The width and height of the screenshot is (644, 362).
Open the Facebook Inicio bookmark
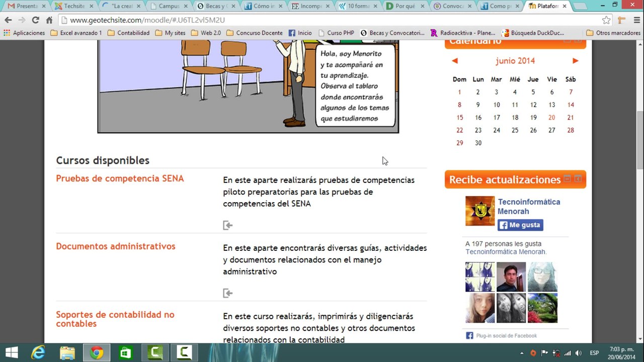(x=300, y=33)
